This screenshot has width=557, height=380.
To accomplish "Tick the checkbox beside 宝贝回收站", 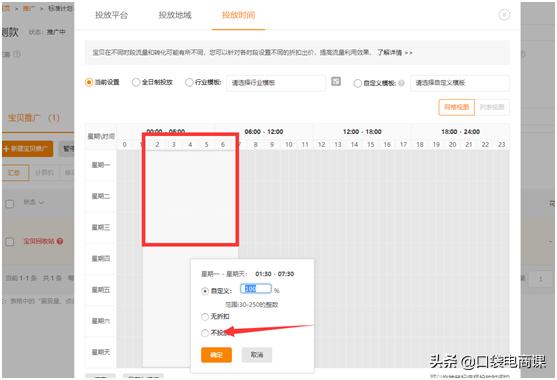I will tap(10, 242).
